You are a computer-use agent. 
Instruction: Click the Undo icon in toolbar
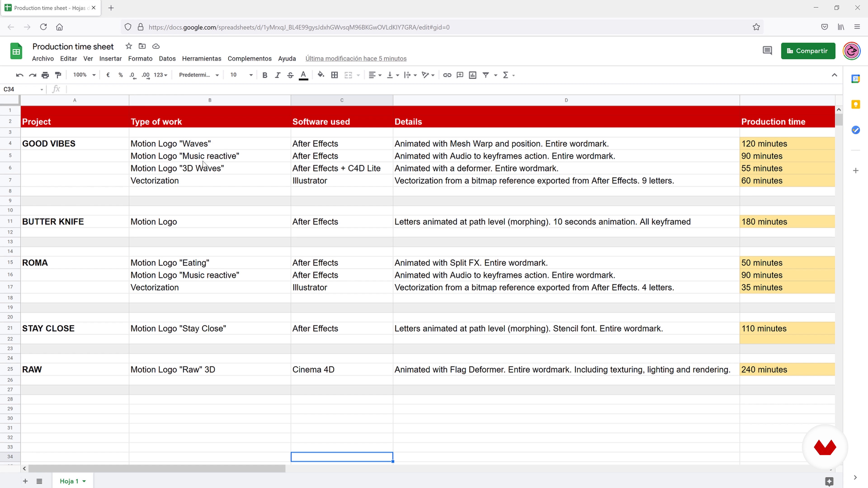click(19, 75)
